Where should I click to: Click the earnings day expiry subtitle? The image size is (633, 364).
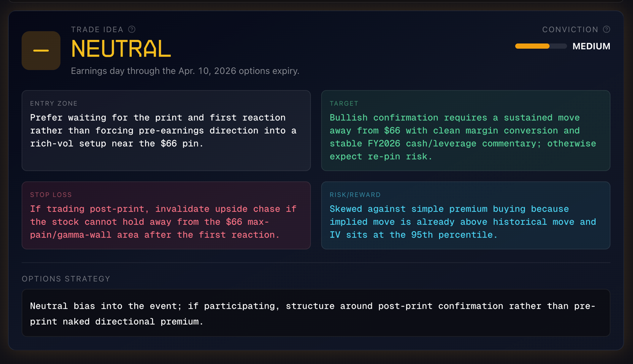tap(185, 71)
